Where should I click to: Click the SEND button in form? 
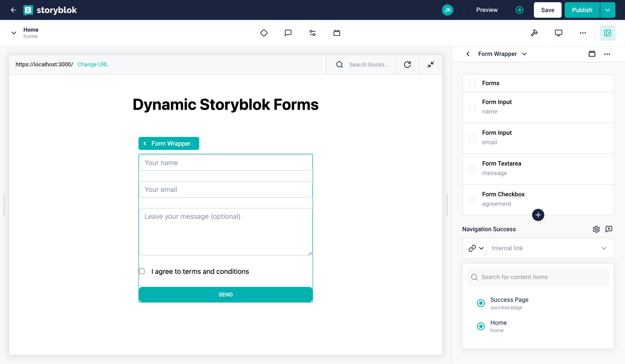click(x=226, y=295)
